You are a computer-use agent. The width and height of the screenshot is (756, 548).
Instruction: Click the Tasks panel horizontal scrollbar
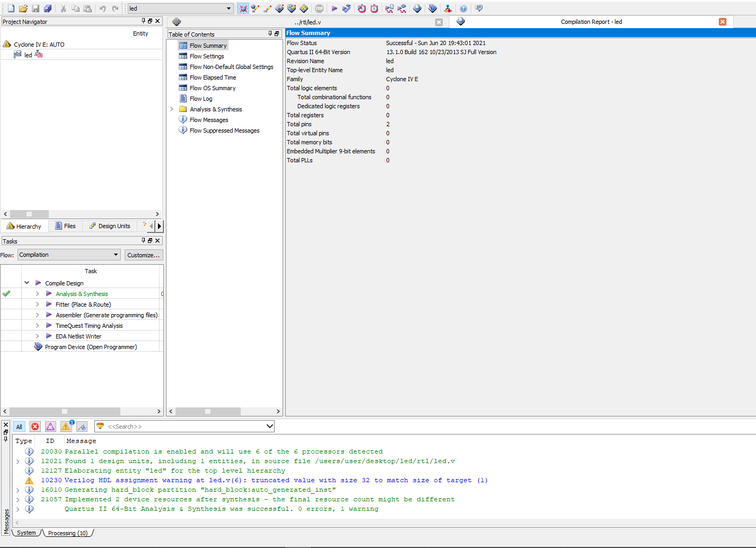tap(65, 411)
